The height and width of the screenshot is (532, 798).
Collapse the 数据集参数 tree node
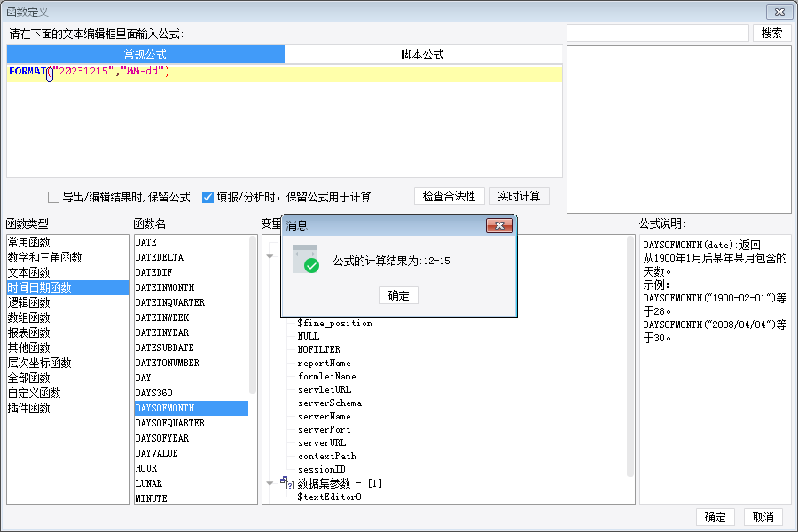click(x=270, y=483)
